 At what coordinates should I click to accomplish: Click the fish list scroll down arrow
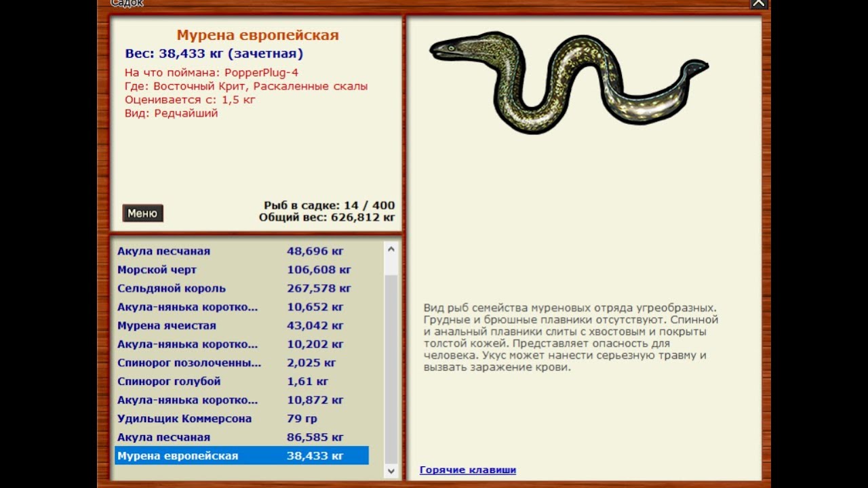(391, 470)
